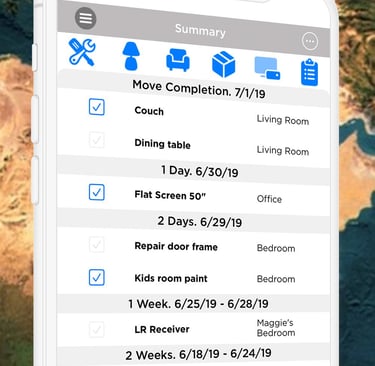Uncheck the Kids room paint checkbox
The height and width of the screenshot is (366, 375).
click(x=97, y=278)
